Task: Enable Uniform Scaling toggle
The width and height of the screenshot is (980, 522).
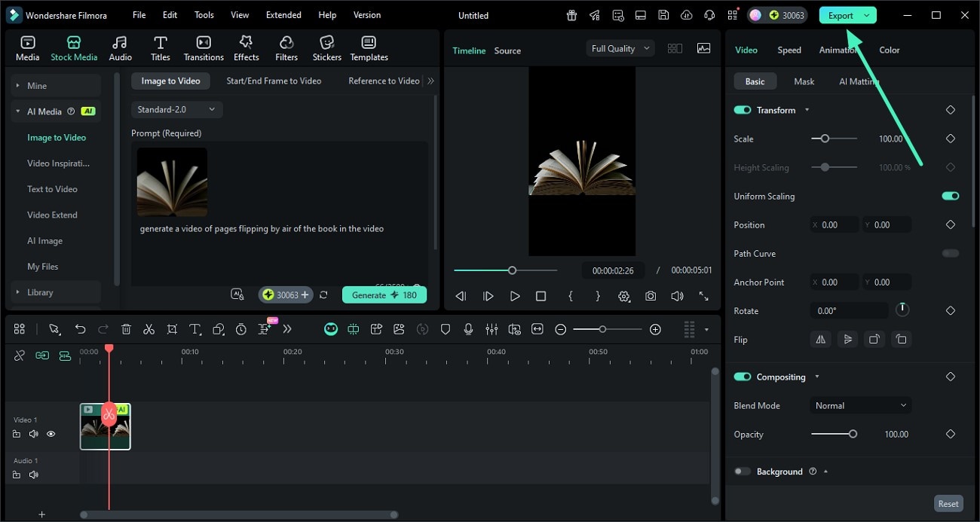Action: point(950,196)
